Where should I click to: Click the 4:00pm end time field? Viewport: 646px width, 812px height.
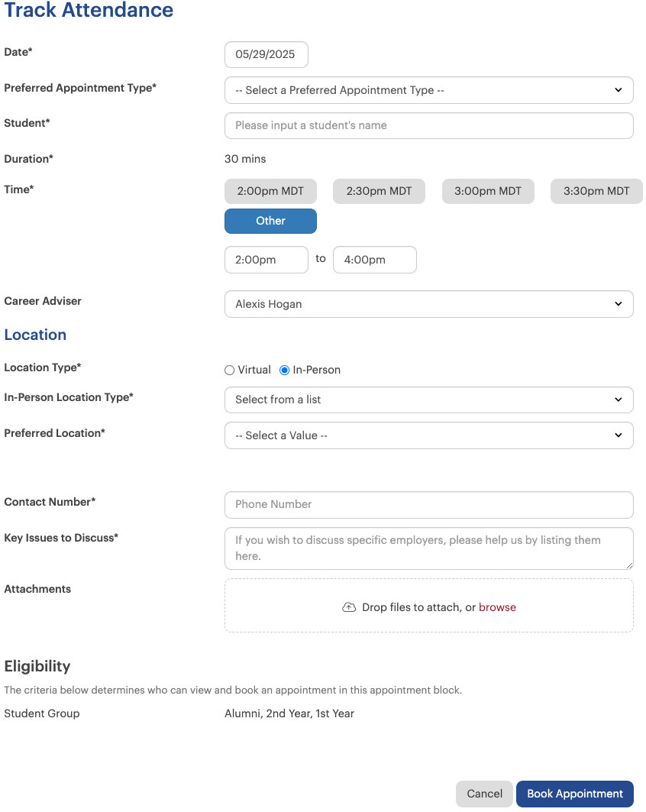coord(375,260)
